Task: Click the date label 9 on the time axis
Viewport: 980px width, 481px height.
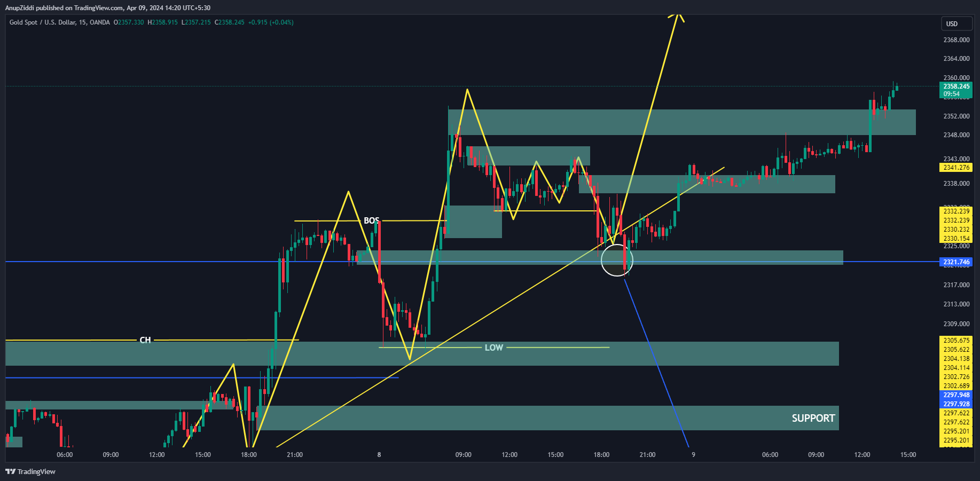Action: 693,455
